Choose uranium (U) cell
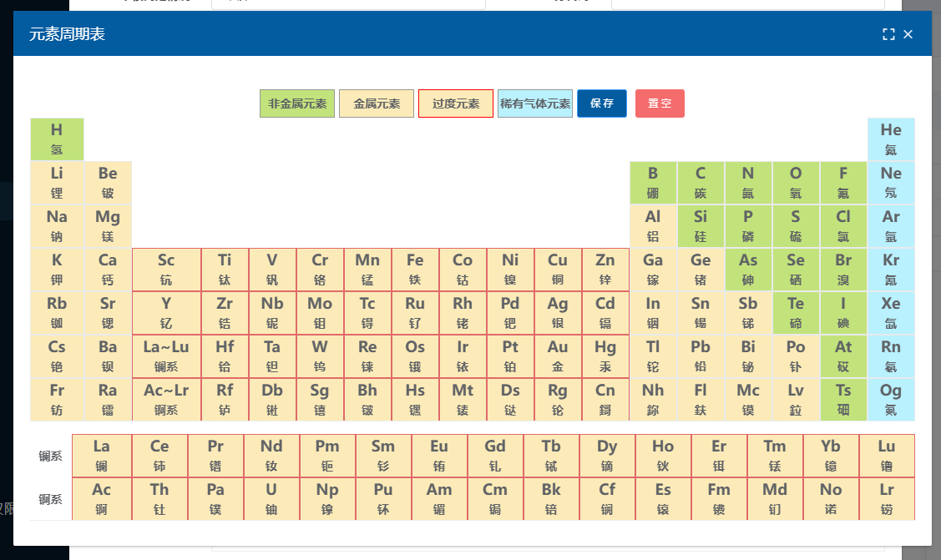941x560 pixels. tap(271, 499)
